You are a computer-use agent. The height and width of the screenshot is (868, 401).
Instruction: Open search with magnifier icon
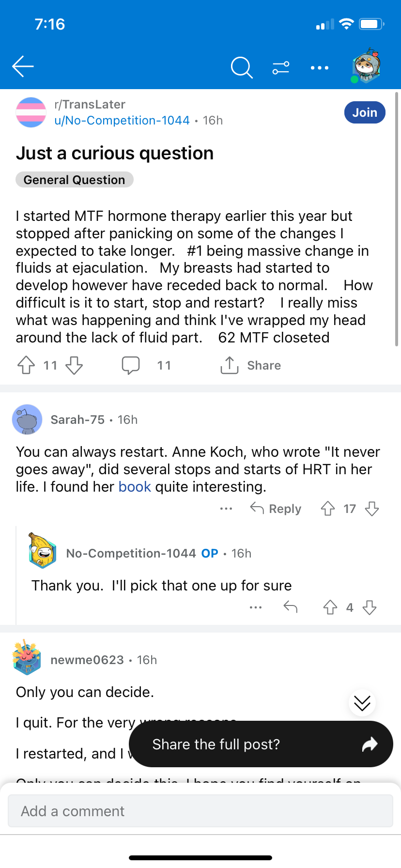click(x=242, y=67)
